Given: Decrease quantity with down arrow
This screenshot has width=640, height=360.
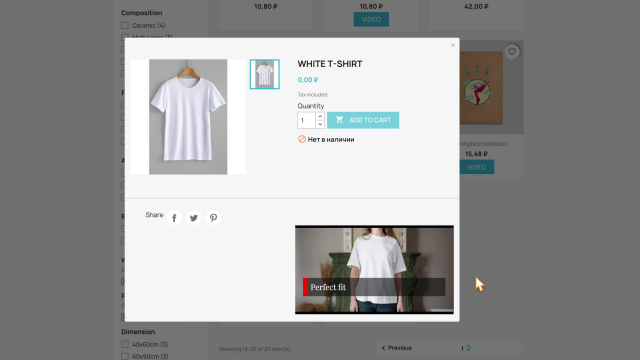Looking at the screenshot, I should pyautogui.click(x=320, y=124).
